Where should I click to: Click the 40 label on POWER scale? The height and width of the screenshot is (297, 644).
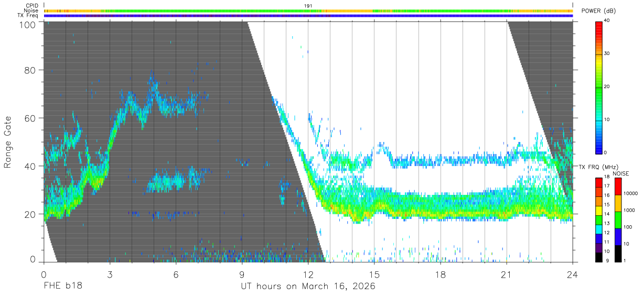607,21
